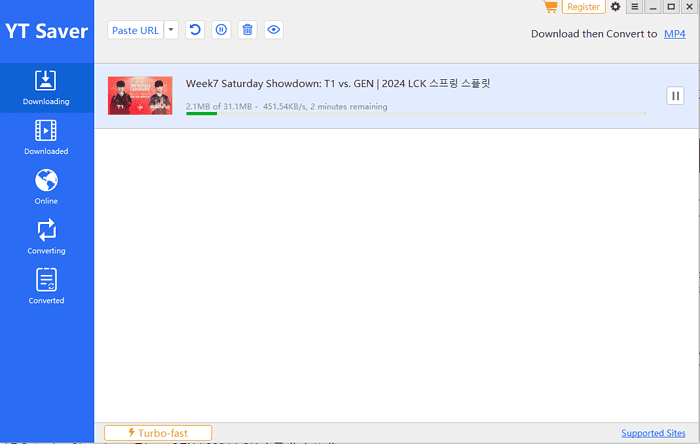The image size is (700, 444).
Task: Switch to the Downloading tab
Action: [46, 88]
